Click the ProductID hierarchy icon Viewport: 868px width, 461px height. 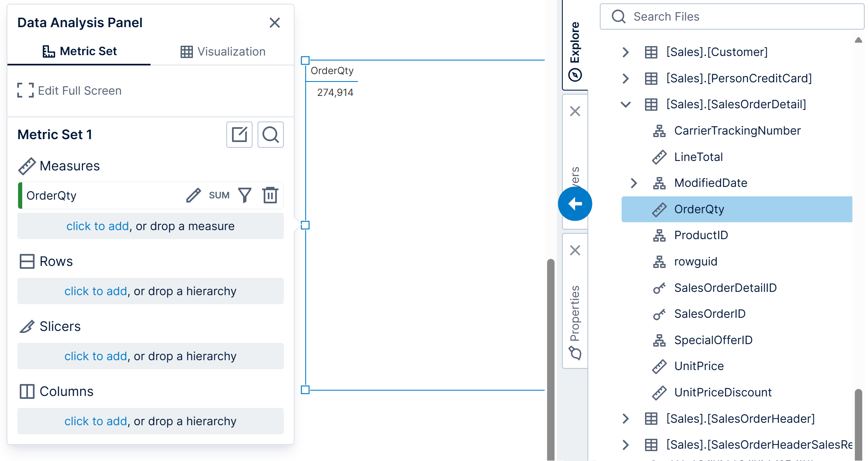pyautogui.click(x=659, y=235)
